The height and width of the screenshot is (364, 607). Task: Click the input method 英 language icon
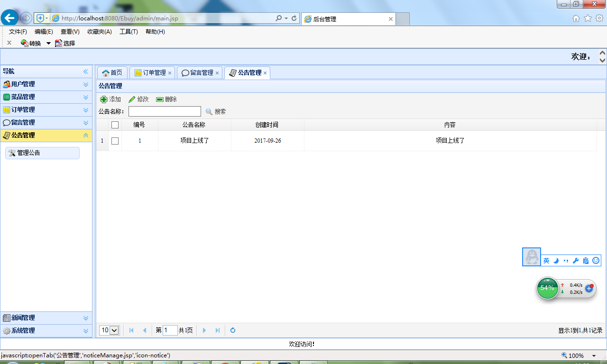(x=546, y=261)
